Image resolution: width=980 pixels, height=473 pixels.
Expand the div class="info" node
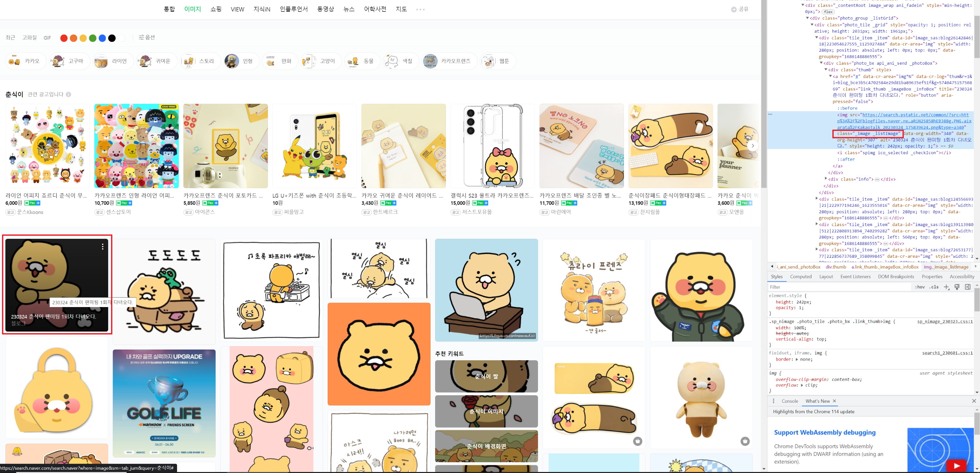[826, 178]
